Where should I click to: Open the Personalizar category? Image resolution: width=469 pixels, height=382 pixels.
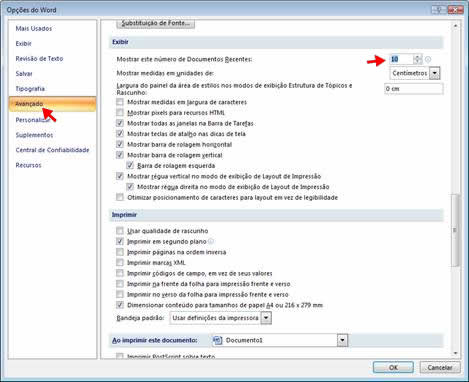coord(32,120)
